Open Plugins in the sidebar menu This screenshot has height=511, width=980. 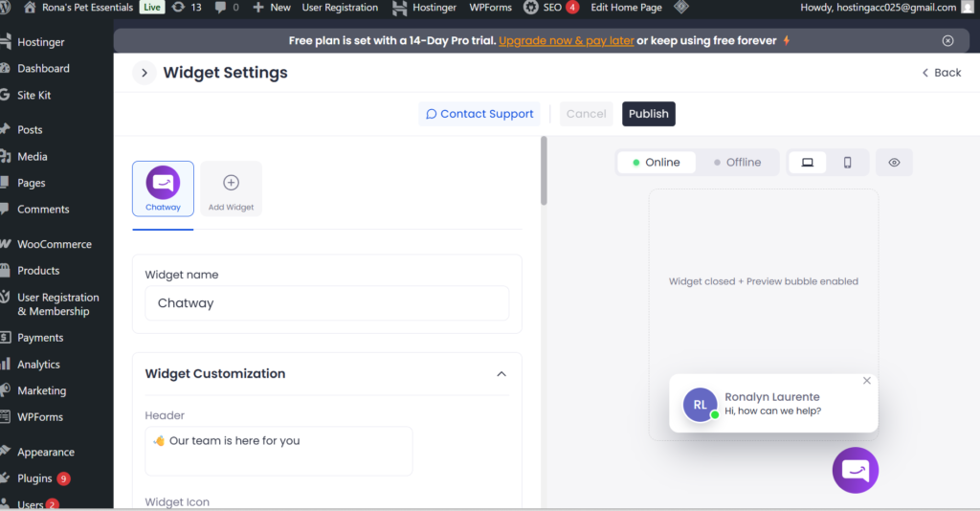tap(35, 478)
